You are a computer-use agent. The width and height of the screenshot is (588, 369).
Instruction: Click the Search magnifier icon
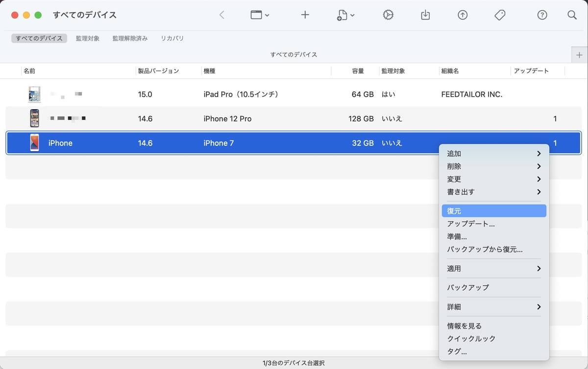pos(572,15)
